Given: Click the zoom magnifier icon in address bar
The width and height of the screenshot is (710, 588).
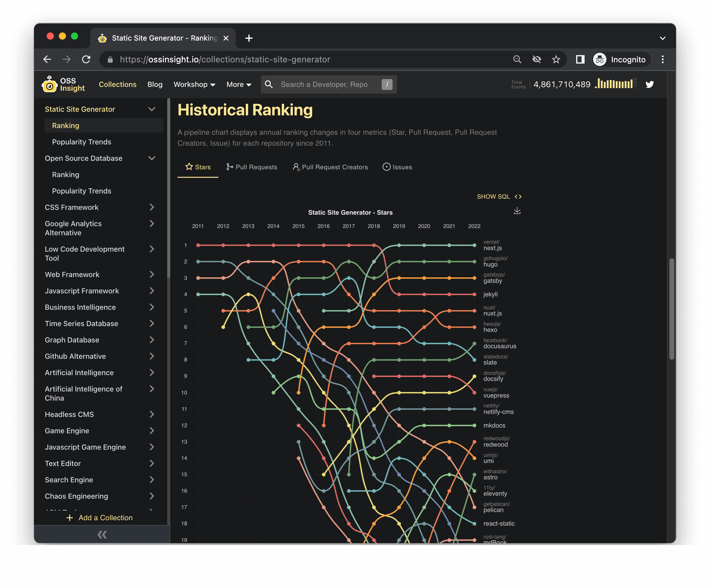Looking at the screenshot, I should pos(517,59).
